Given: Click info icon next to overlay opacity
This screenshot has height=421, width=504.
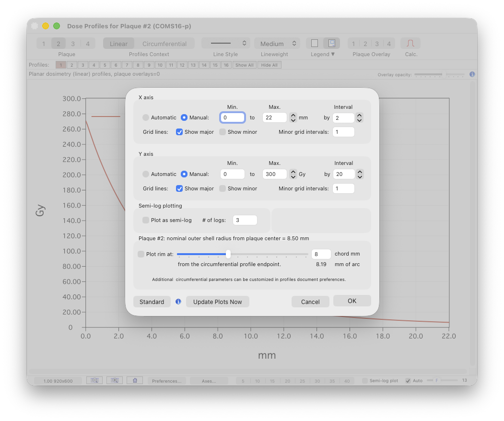Looking at the screenshot, I should (x=472, y=74).
